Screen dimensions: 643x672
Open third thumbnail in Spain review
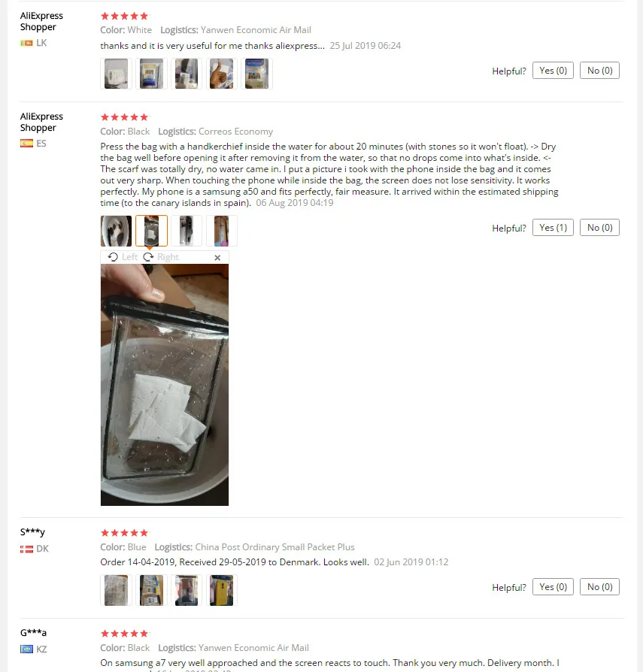point(187,231)
